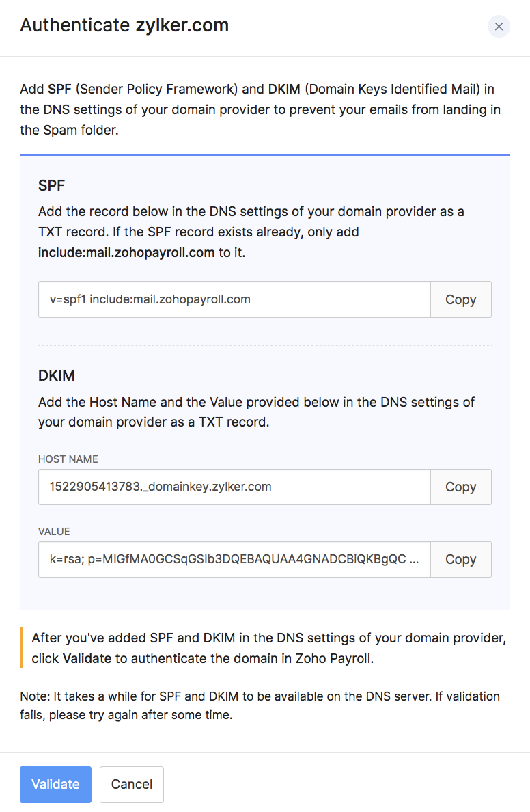Cancel the domain authentication dialog

(x=131, y=784)
